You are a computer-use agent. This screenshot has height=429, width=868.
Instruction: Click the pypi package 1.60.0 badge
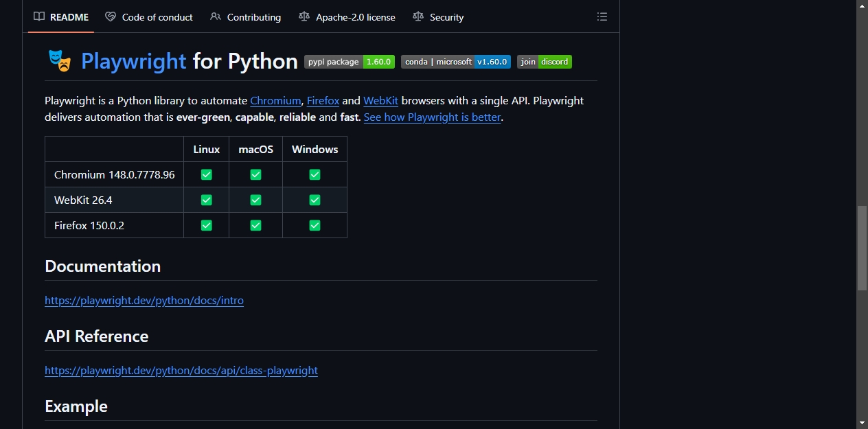pyautogui.click(x=350, y=62)
